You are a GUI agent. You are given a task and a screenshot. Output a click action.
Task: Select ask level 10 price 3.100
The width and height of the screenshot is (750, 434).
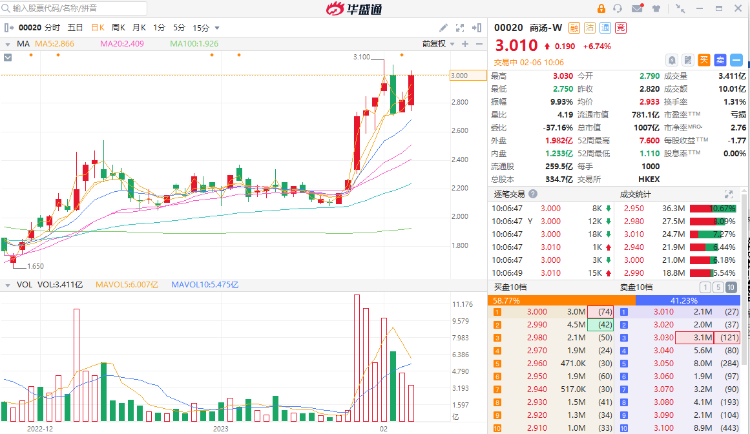[663, 428]
